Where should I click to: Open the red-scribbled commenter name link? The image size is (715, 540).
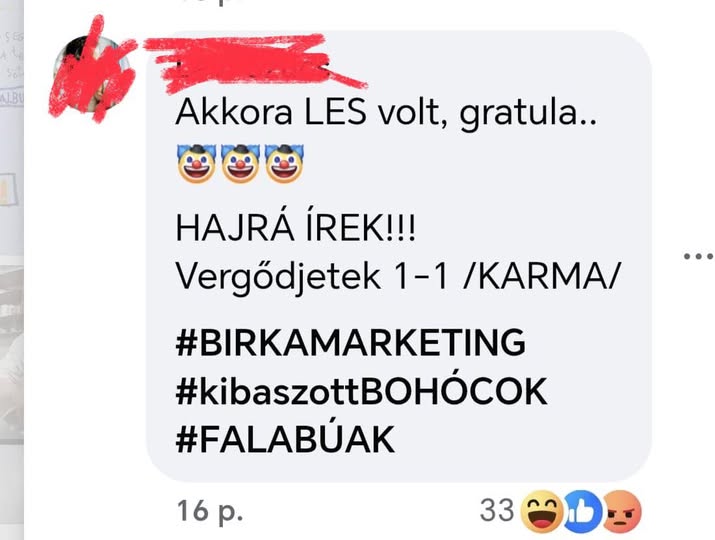click(255, 63)
